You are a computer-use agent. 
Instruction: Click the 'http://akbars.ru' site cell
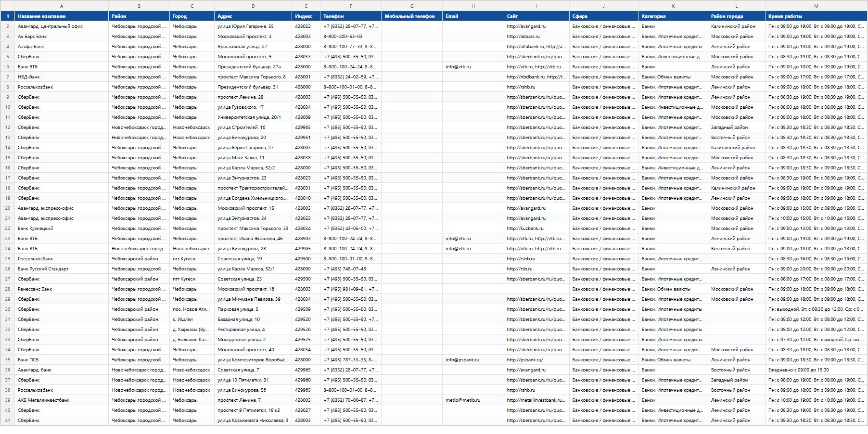pos(536,37)
